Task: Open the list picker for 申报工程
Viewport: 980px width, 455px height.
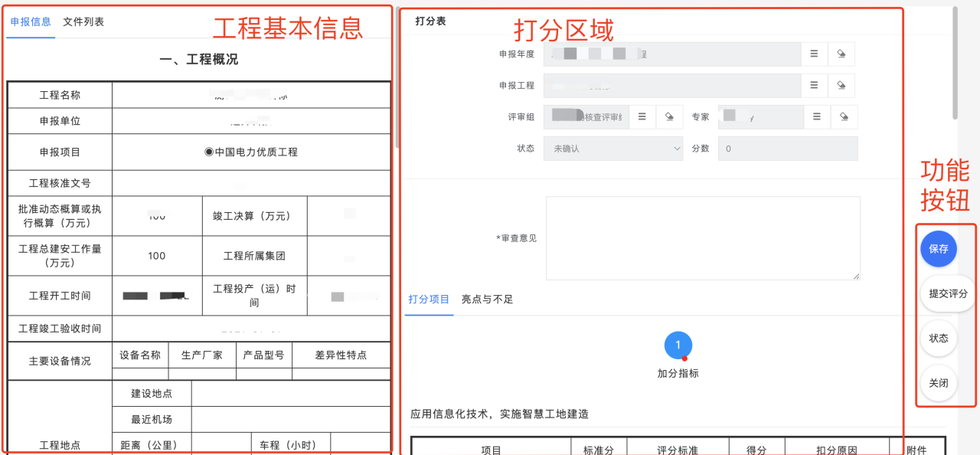Action: pos(815,86)
